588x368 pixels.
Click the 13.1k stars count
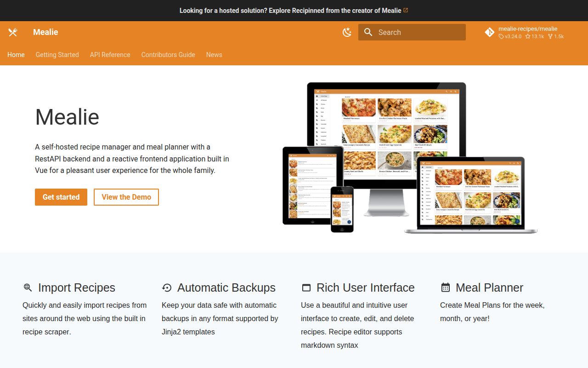(535, 36)
